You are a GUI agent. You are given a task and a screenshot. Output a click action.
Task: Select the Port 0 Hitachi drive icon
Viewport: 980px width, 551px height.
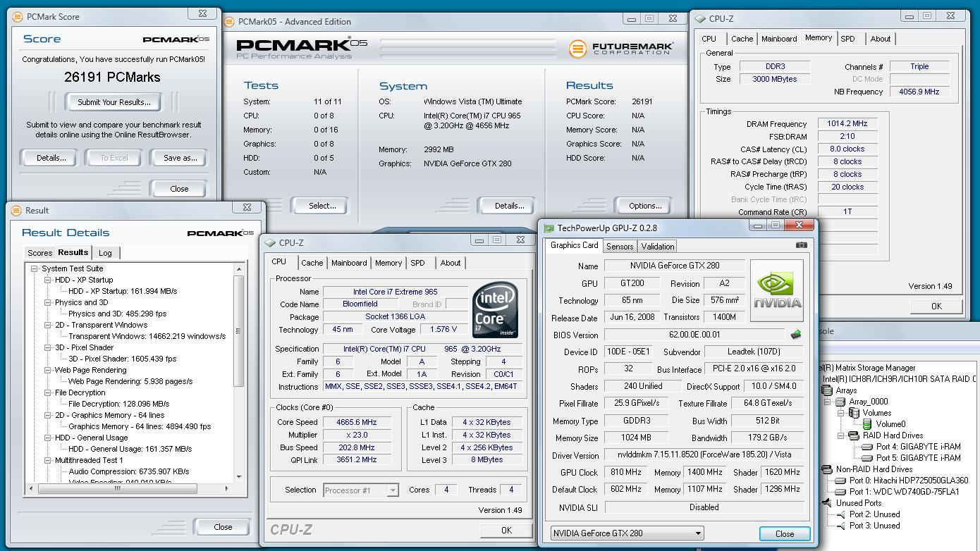tap(840, 481)
